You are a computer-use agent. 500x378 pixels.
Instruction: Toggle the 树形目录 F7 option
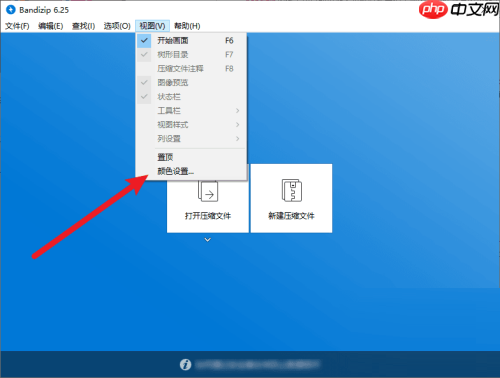tap(191, 55)
